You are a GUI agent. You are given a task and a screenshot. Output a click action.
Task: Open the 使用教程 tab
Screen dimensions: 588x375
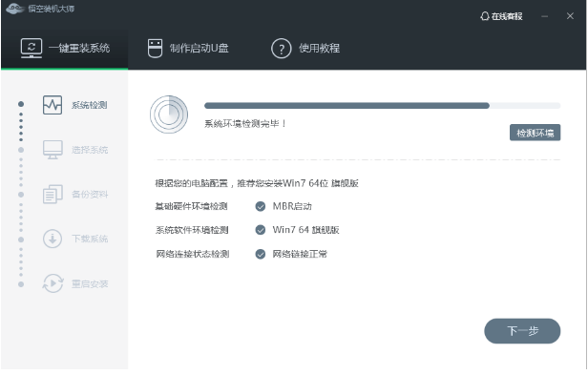[305, 49]
